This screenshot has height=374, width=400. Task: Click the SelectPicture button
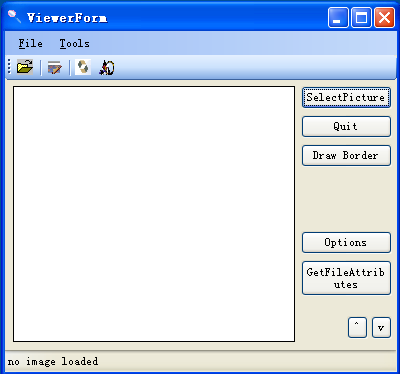click(346, 98)
